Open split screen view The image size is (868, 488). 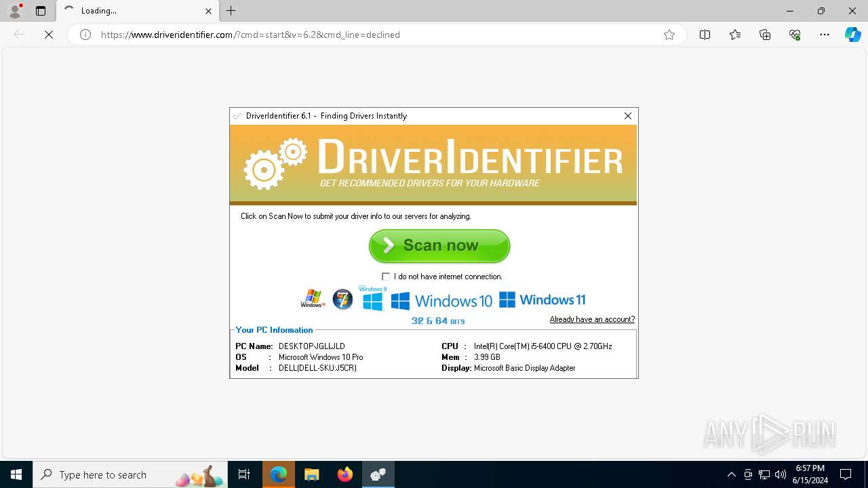click(705, 35)
